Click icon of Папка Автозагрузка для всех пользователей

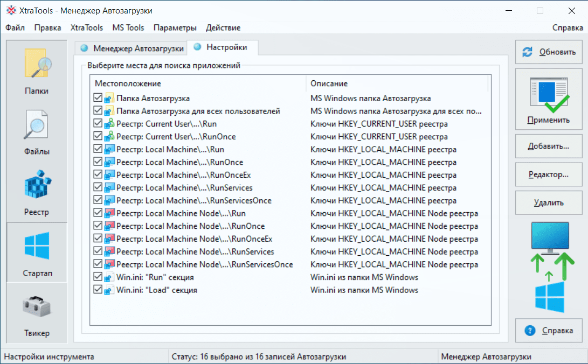[x=109, y=111]
